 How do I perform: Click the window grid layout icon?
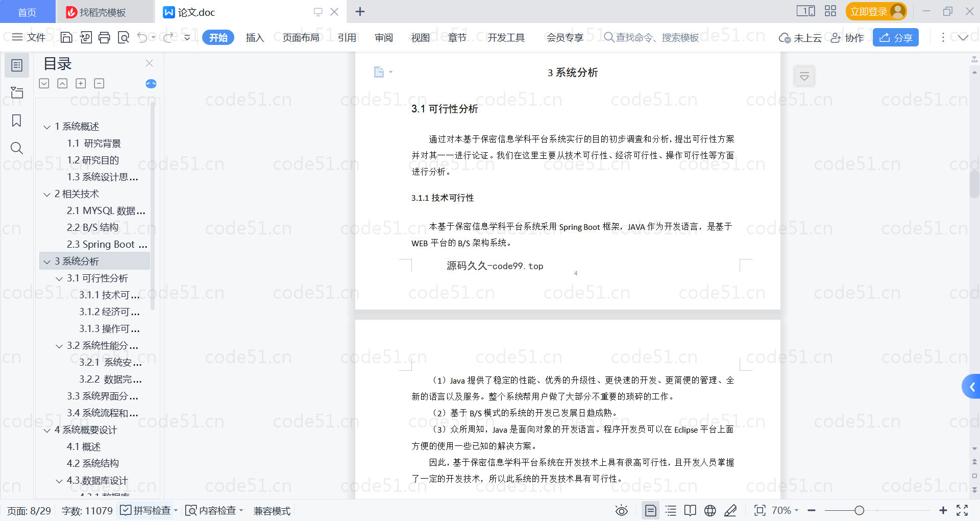click(830, 11)
